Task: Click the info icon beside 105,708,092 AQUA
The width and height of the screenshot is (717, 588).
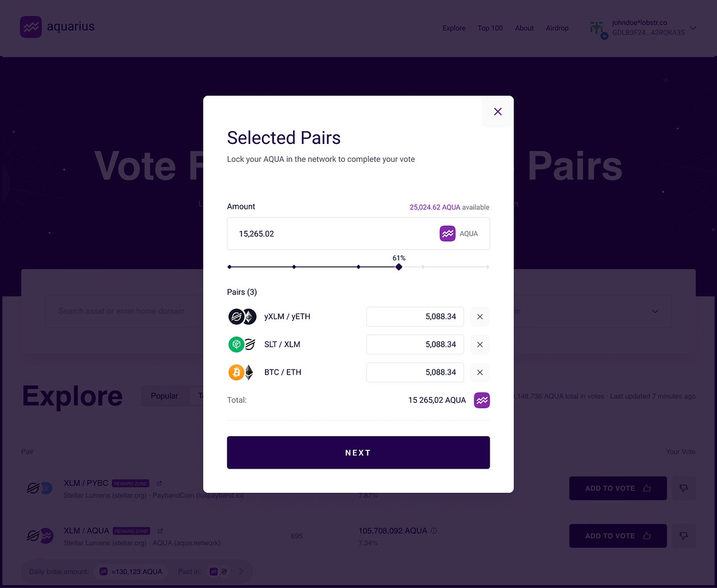Action: (434, 531)
